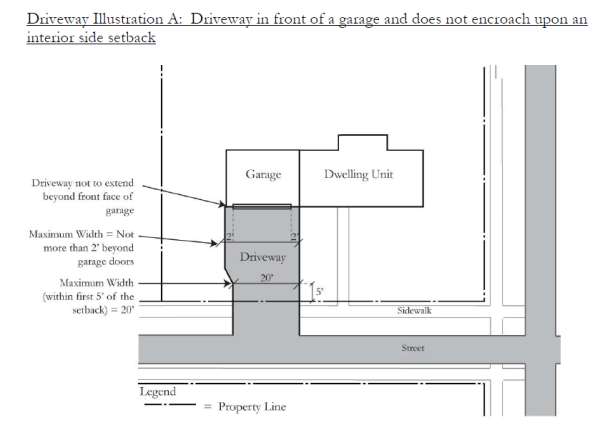The width and height of the screenshot is (600, 430).
Task: Click the Street label
Action: pos(413,348)
